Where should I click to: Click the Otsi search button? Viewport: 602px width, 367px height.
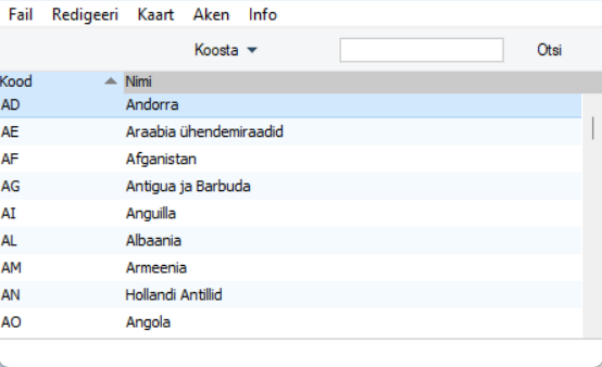[x=549, y=50]
